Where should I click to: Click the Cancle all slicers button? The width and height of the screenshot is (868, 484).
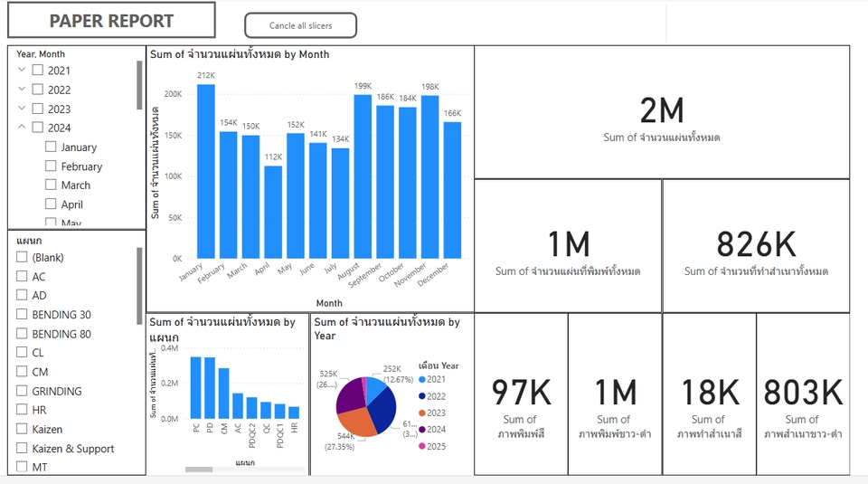click(300, 25)
